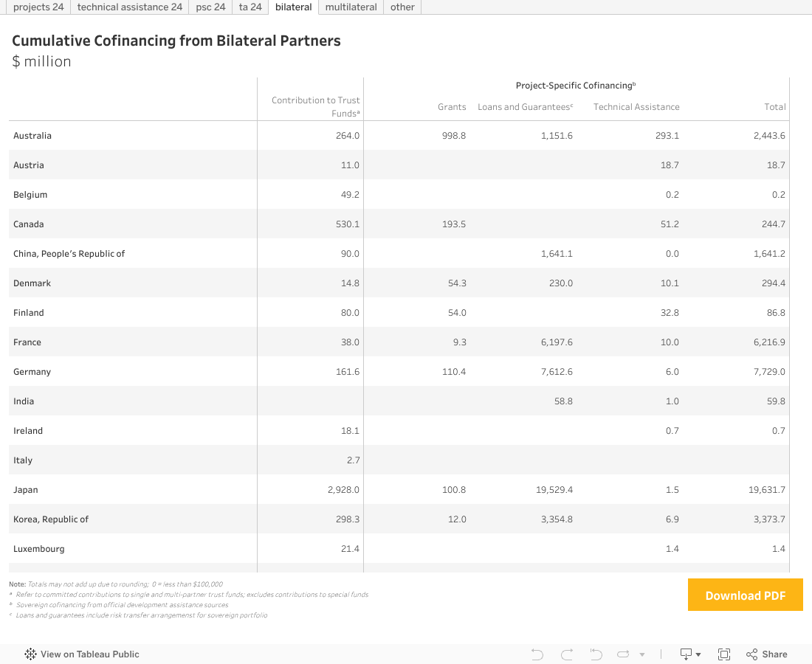Select the technical assistance 24 tab
The width and height of the screenshot is (812, 664).
click(x=129, y=7)
